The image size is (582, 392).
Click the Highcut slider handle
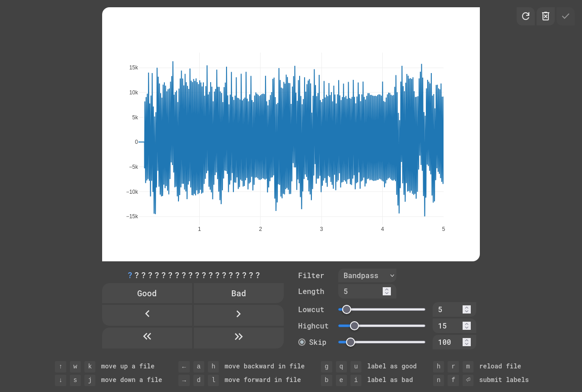355,326
